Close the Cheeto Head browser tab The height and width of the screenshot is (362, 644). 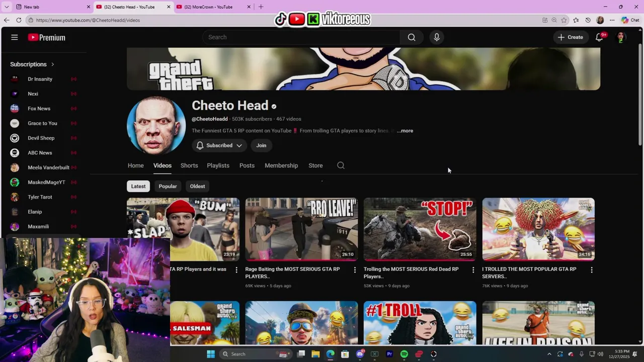pos(169,7)
